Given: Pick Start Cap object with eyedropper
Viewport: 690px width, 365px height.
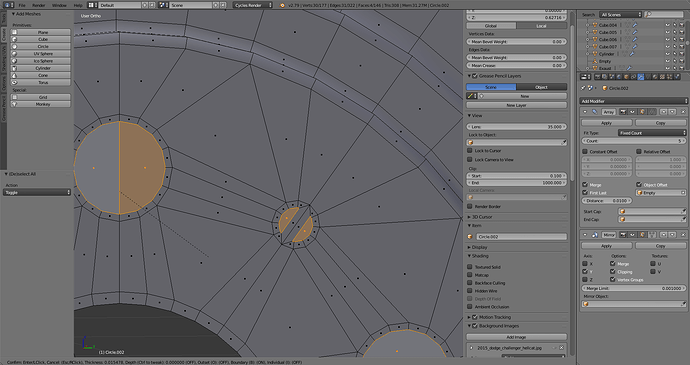Looking at the screenshot, I should click(x=683, y=211).
